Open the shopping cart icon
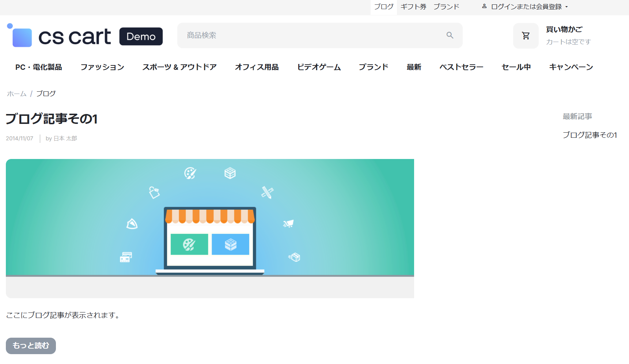The height and width of the screenshot is (364, 629). (x=526, y=36)
